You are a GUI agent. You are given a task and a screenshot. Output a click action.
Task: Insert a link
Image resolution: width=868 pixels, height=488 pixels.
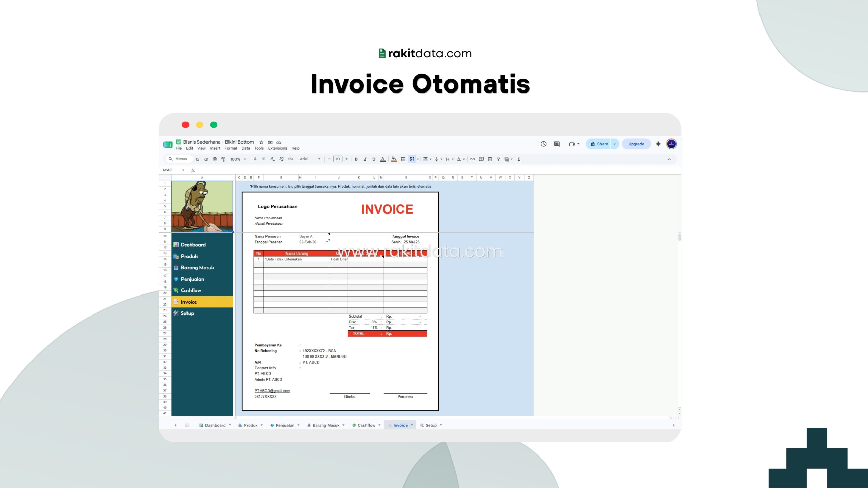472,159
